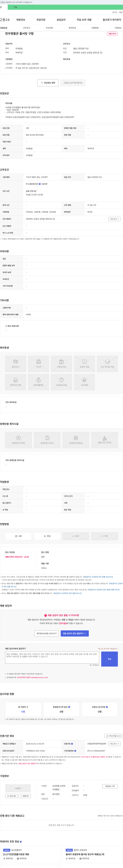The width and height of the screenshot is (123, 868).
Task: Click info icon next to 취업알선기관 알선
Action: (x=69, y=707)
